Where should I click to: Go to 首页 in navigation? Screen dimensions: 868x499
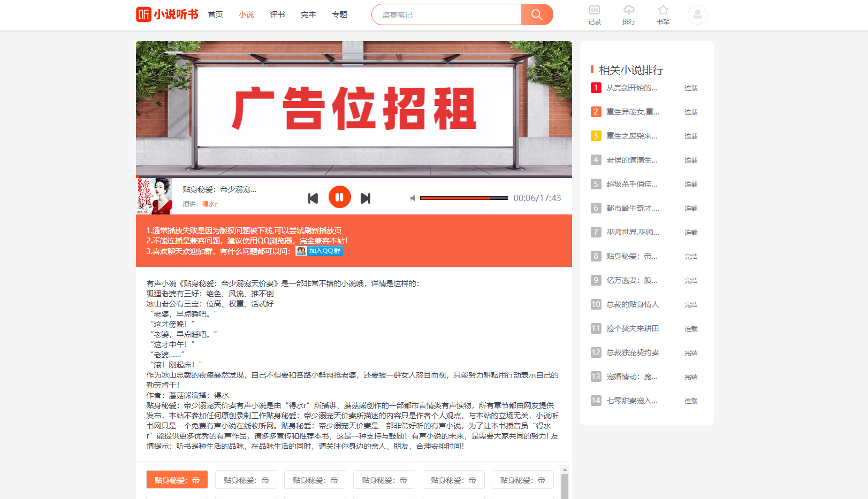tap(216, 14)
